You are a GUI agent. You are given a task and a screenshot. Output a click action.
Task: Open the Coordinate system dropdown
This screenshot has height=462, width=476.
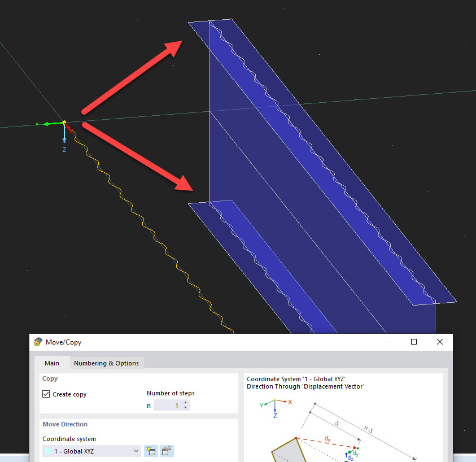pyautogui.click(x=135, y=451)
